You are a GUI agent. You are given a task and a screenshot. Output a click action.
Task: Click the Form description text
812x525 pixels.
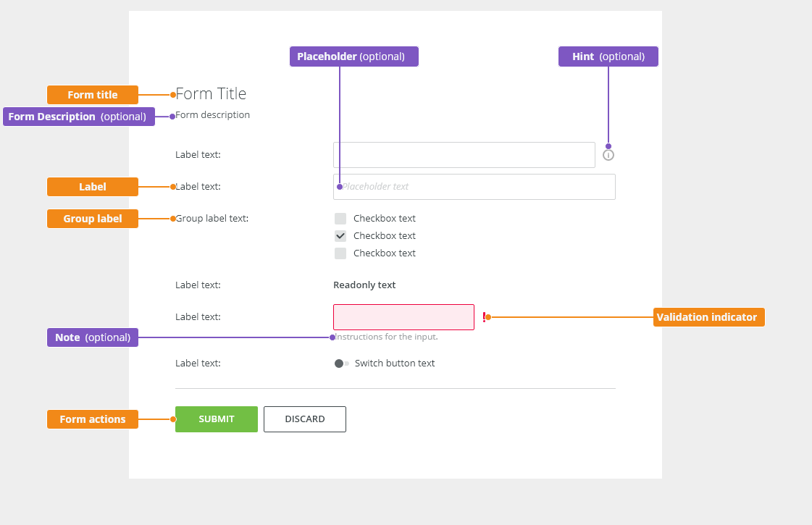212,115
